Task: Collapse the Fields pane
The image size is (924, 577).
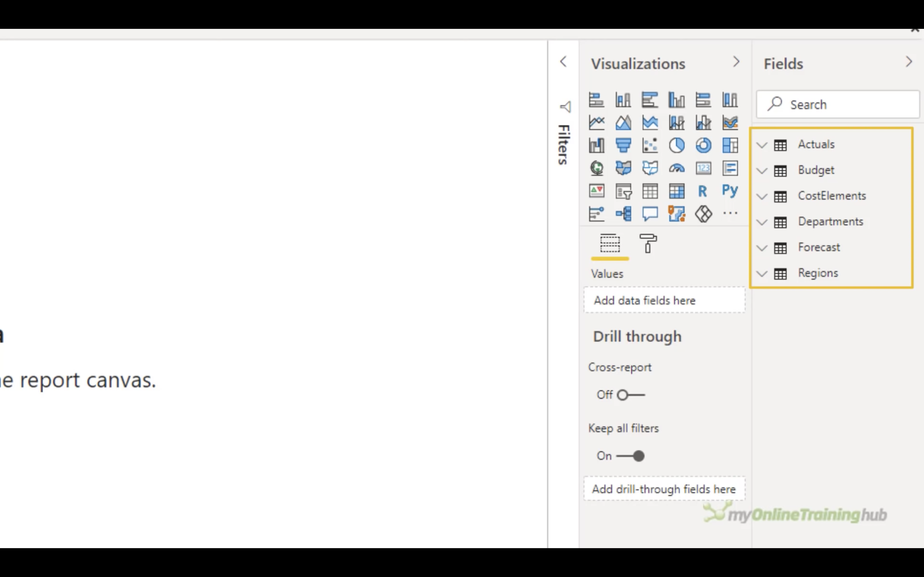Action: [909, 62]
